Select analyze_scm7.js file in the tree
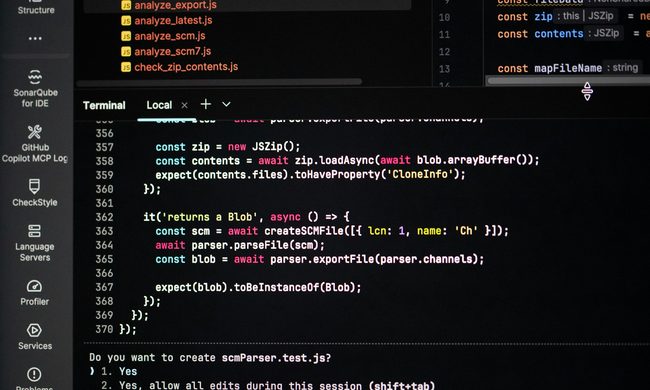Image resolution: width=650 pixels, height=390 pixels. [x=172, y=51]
